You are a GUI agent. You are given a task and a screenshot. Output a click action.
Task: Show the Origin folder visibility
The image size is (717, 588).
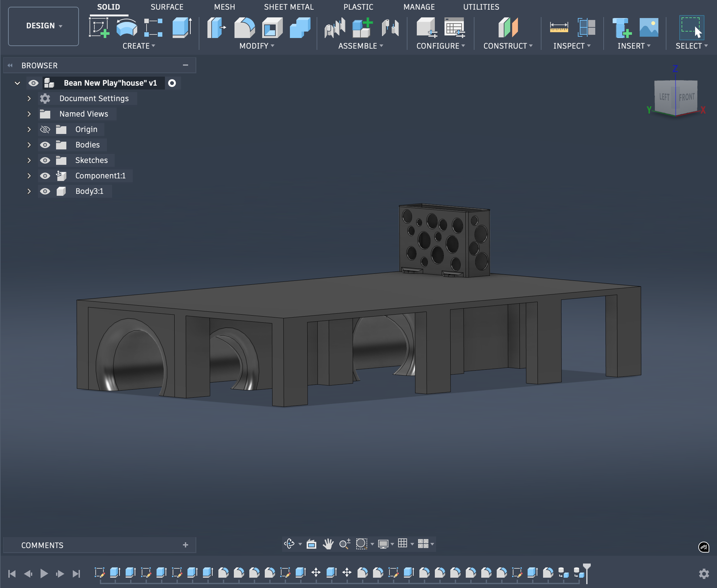pos(45,129)
